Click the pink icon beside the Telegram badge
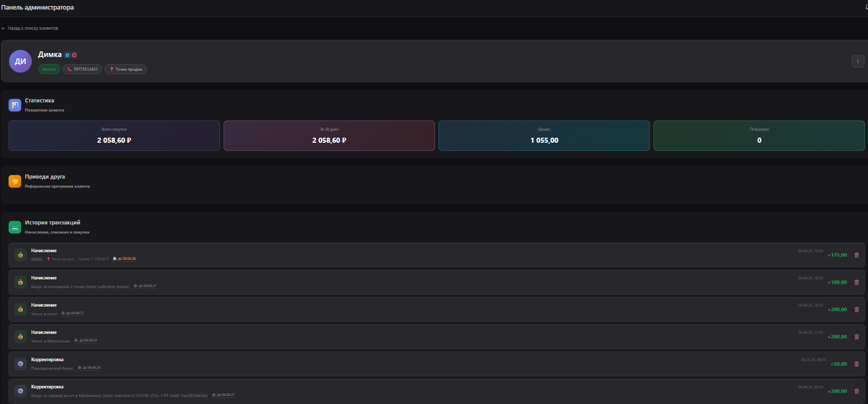The image size is (868, 404). tap(74, 55)
